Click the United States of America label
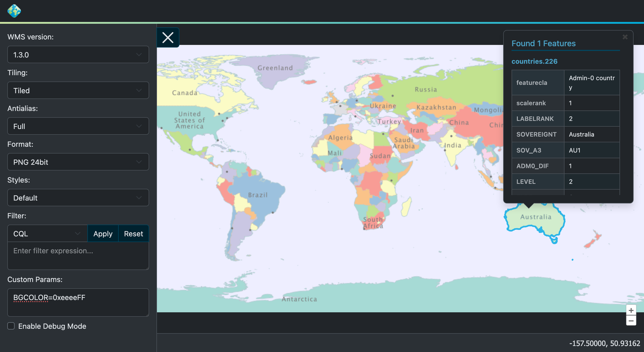The width and height of the screenshot is (644, 352). 189,120
